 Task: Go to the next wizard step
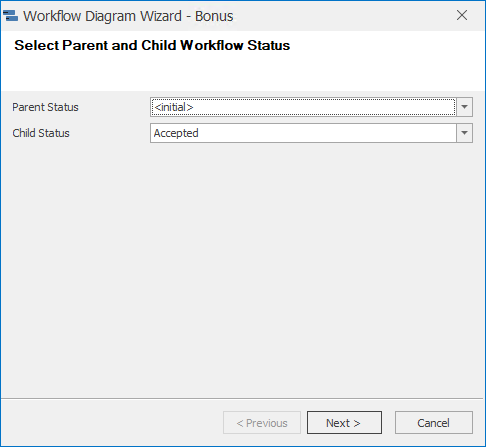(x=344, y=423)
